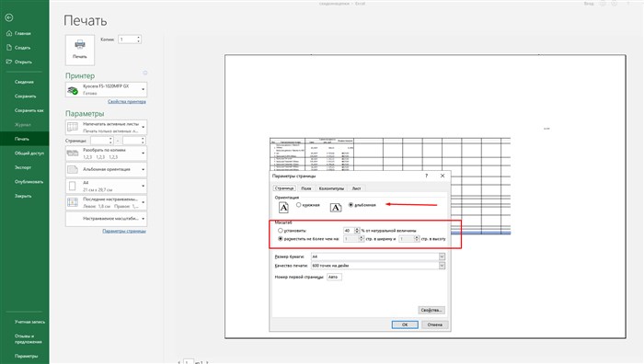Open Сведения in left menu

tap(24, 82)
